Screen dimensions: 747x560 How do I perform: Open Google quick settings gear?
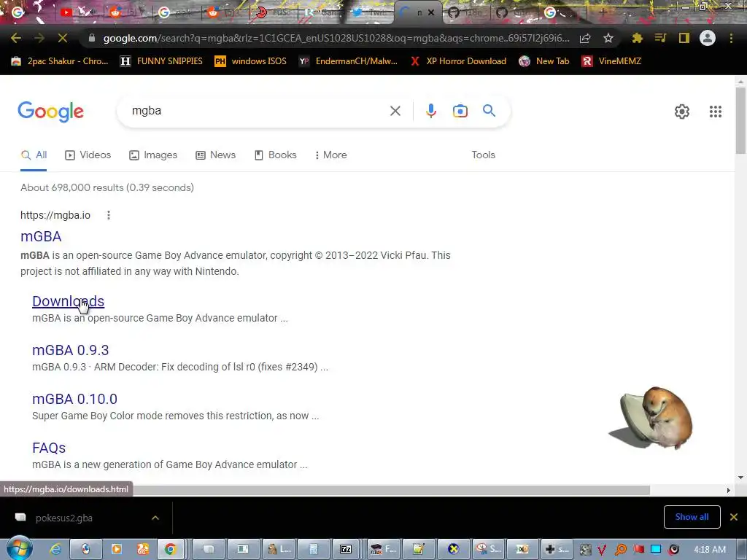(x=682, y=112)
